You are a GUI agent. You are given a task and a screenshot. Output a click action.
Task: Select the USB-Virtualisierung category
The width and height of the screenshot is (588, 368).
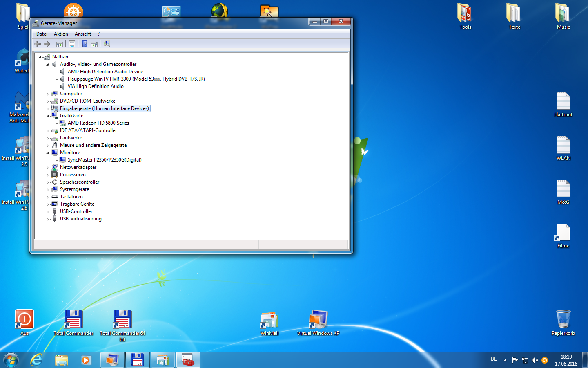click(x=81, y=219)
